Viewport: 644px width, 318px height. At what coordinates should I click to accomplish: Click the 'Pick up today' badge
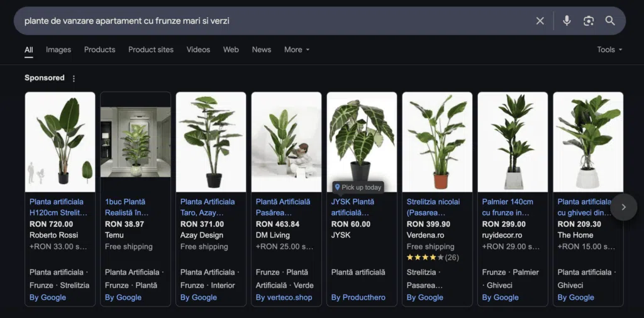click(358, 187)
